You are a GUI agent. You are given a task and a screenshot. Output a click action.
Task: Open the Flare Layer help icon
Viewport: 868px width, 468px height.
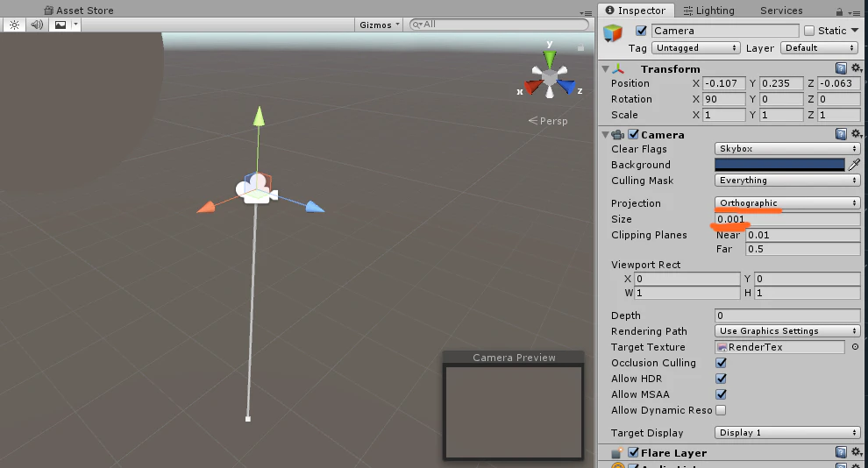click(841, 452)
